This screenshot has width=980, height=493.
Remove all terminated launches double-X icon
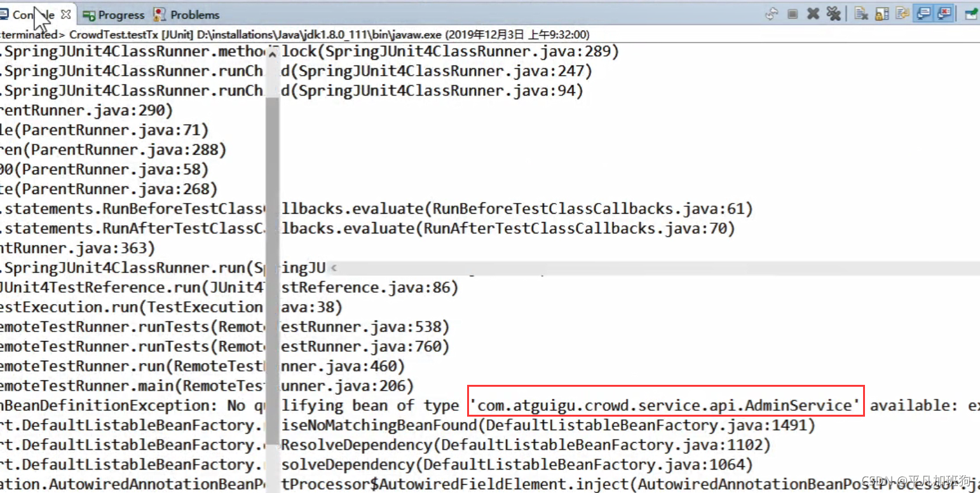834,13
